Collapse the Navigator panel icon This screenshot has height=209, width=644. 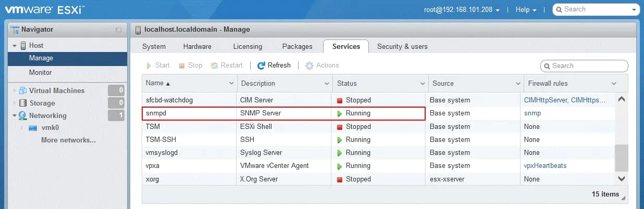pyautogui.click(x=118, y=30)
